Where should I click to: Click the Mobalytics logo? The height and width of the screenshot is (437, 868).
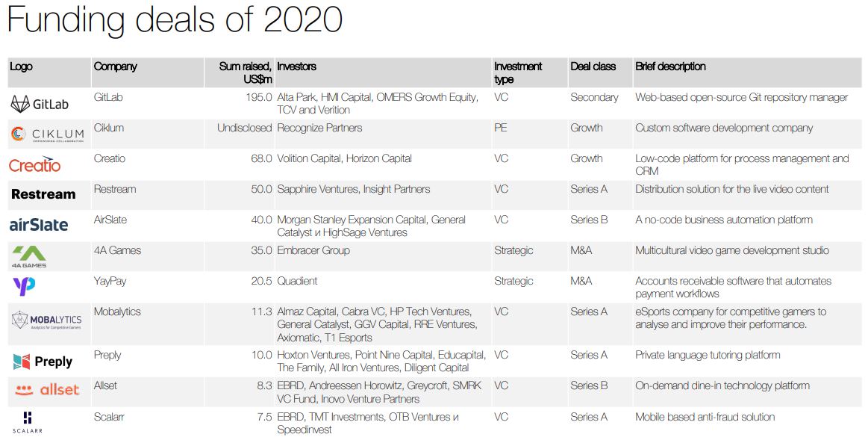(x=46, y=320)
